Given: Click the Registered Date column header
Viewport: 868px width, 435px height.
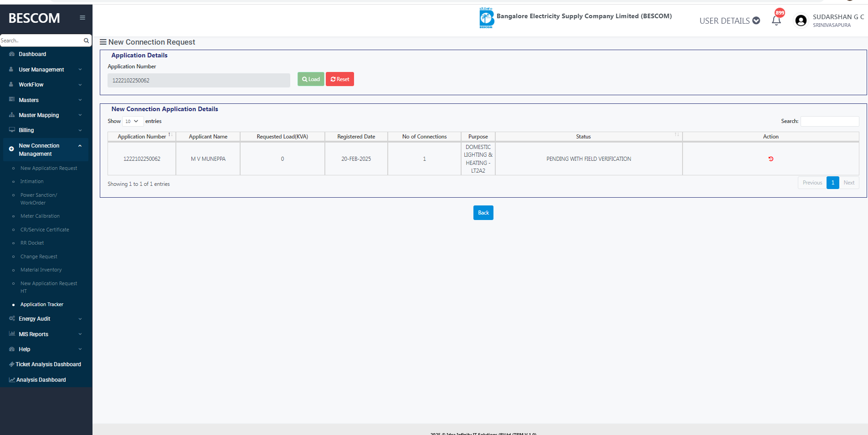Looking at the screenshot, I should 356,137.
